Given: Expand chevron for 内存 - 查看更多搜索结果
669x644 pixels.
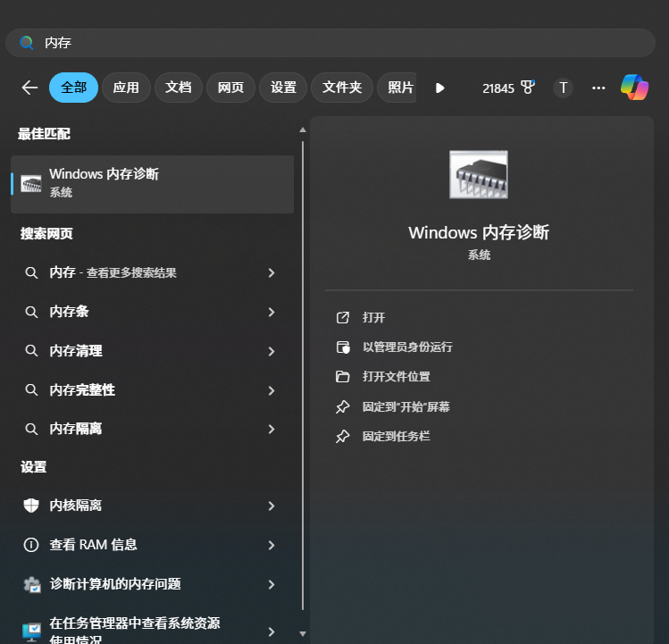Looking at the screenshot, I should [272, 272].
